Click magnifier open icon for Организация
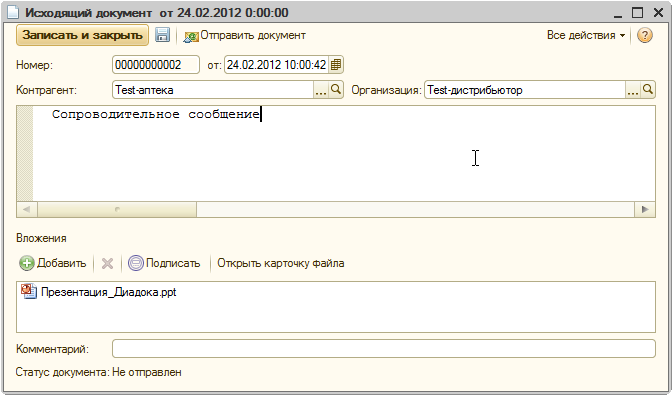 (x=648, y=90)
